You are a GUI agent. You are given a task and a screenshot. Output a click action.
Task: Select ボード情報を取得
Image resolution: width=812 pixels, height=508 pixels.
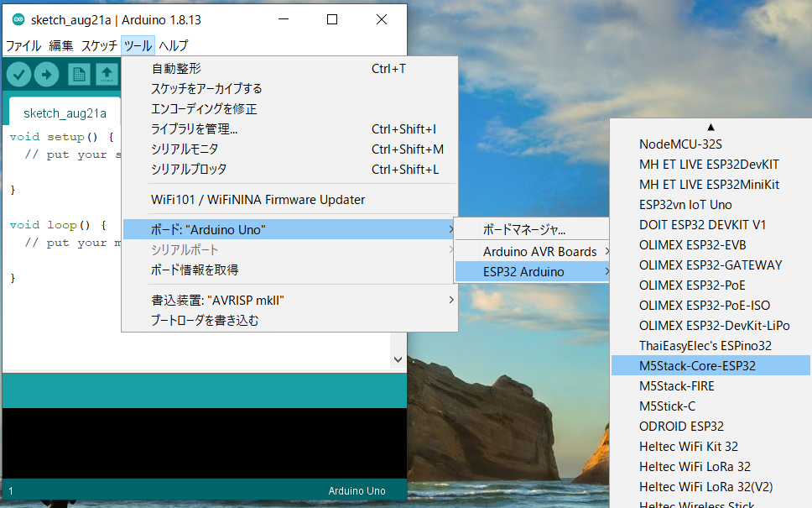[290, 270]
